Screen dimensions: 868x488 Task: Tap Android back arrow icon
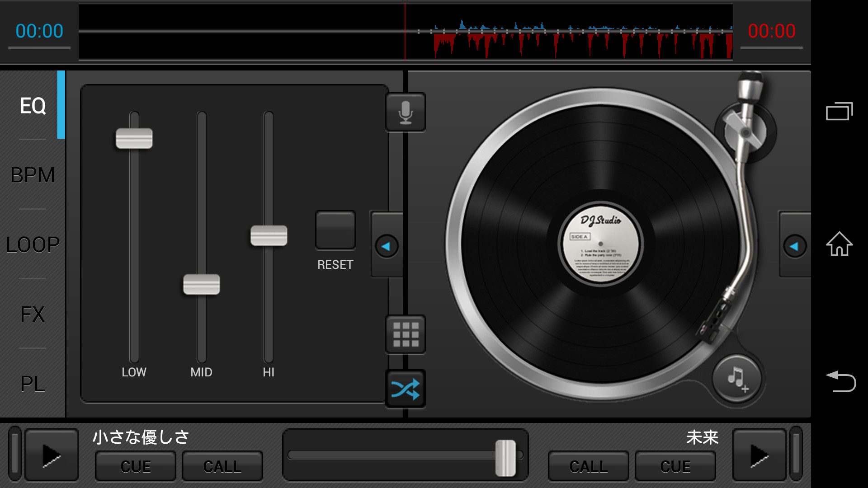coord(840,381)
